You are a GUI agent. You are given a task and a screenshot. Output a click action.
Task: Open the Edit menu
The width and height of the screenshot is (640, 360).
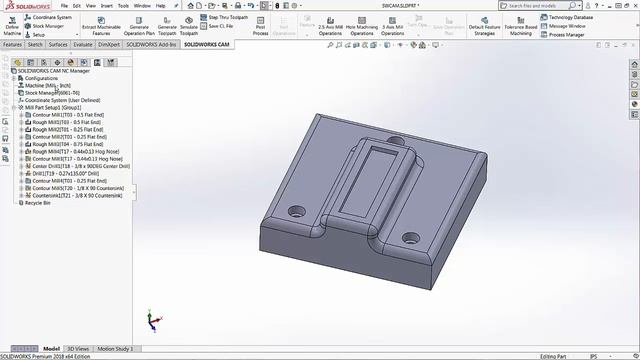[x=77, y=6]
